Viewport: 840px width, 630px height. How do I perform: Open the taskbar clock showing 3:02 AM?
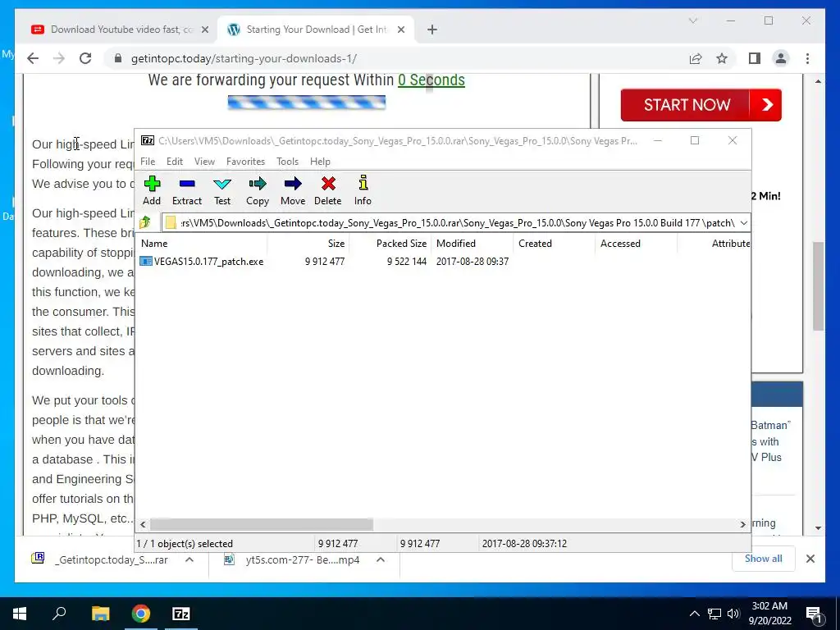point(769,614)
